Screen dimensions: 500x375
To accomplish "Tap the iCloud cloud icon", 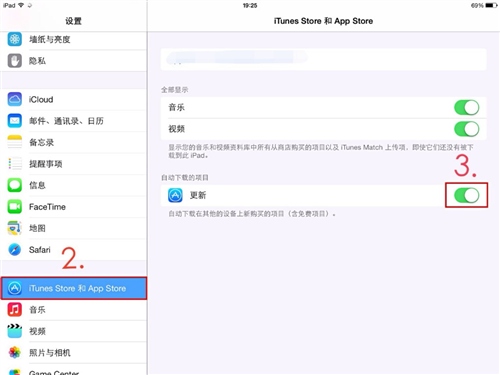I will tap(15, 99).
